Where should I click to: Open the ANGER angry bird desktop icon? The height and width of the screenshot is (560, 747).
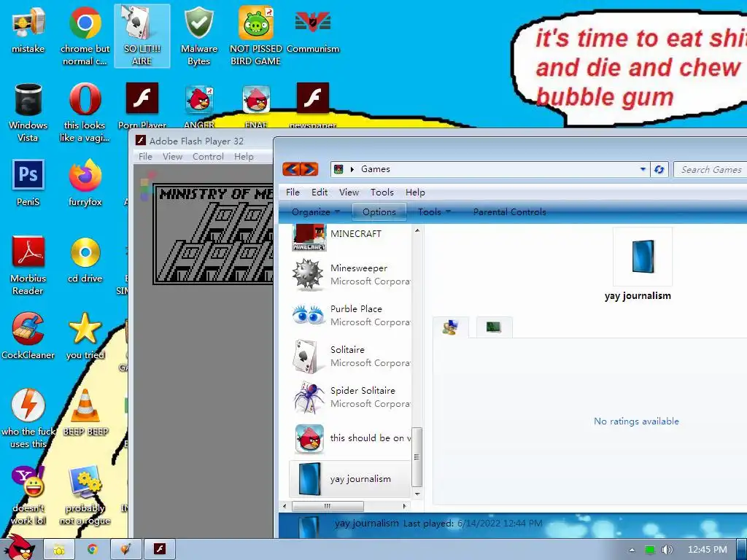199,106
